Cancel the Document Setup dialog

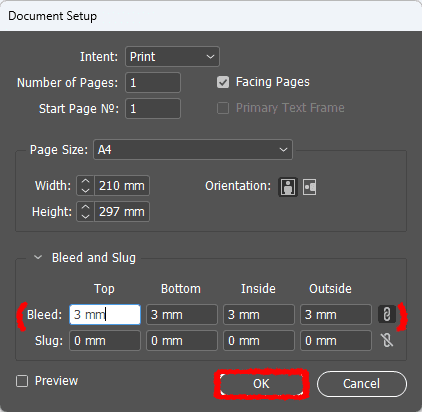[x=362, y=384]
